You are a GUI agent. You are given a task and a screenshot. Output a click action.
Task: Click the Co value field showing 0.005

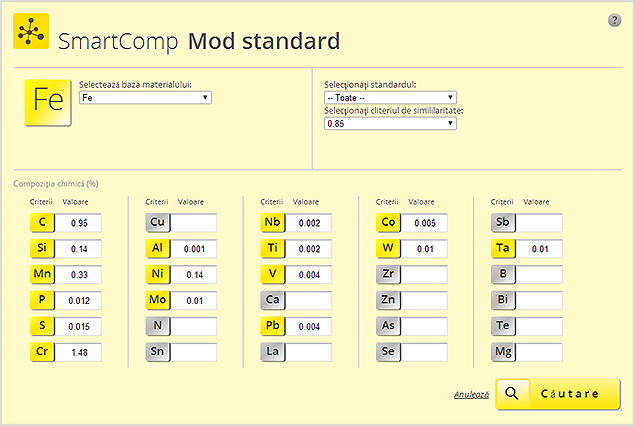[x=424, y=223]
